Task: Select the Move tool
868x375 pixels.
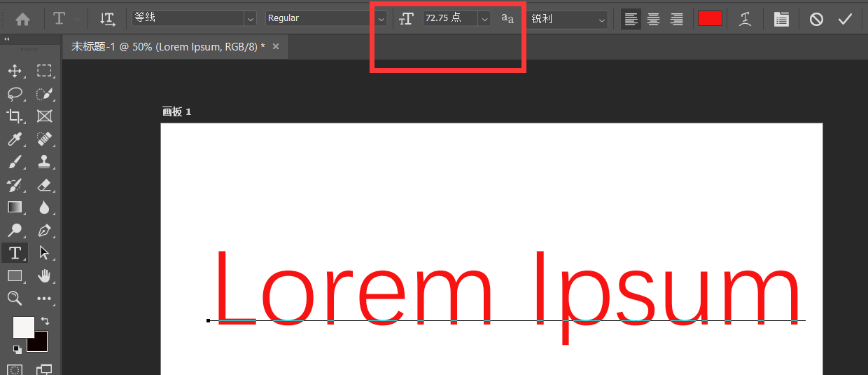Action: click(x=15, y=71)
